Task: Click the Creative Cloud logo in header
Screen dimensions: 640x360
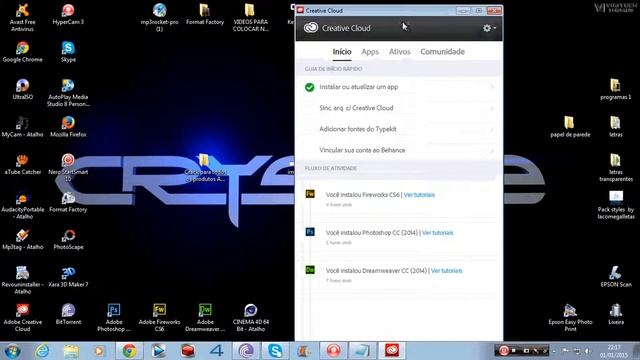Action: coord(311,28)
